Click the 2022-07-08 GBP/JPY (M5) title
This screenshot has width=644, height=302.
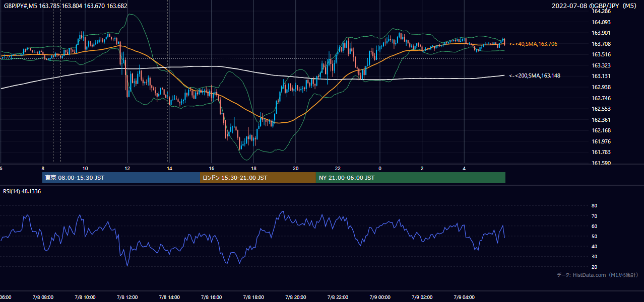[x=595, y=6]
